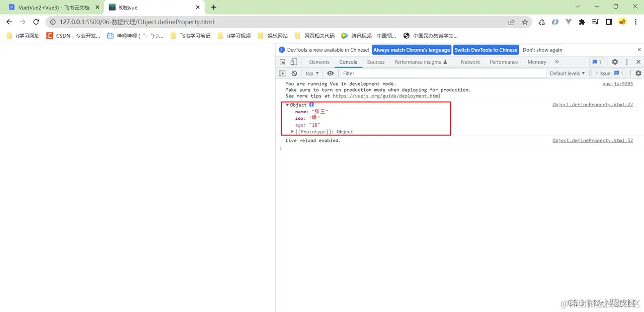Open the Performance insights tab
This screenshot has width=644, height=312.
pyautogui.click(x=421, y=62)
